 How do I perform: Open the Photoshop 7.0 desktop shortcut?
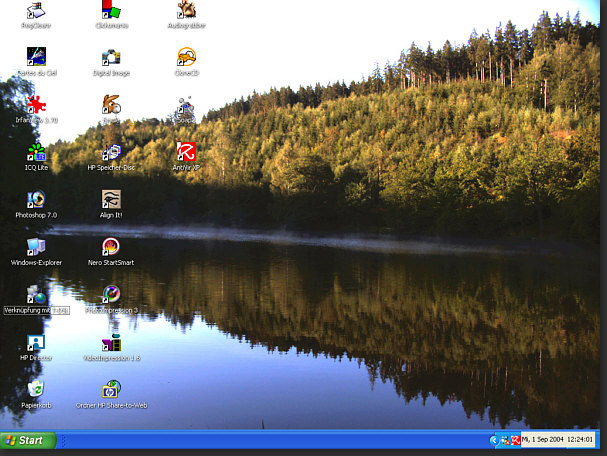(36, 199)
